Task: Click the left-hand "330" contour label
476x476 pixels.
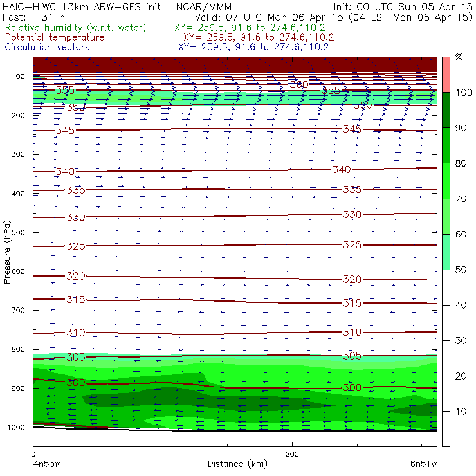Action: point(76,217)
